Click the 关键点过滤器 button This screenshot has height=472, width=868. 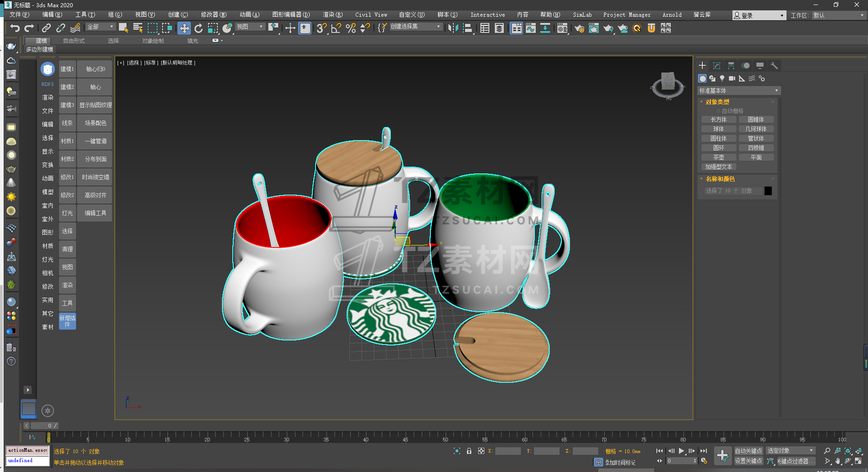click(x=796, y=461)
